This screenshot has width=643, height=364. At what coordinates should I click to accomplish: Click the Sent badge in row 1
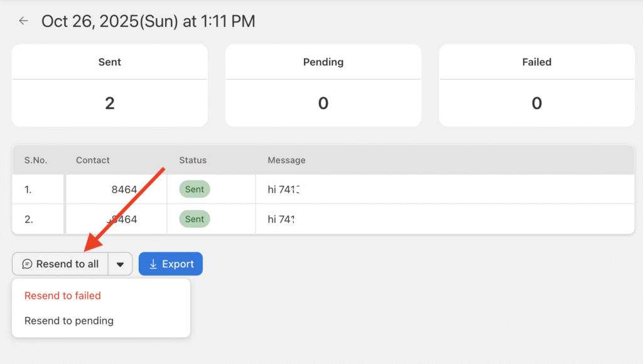(x=195, y=189)
